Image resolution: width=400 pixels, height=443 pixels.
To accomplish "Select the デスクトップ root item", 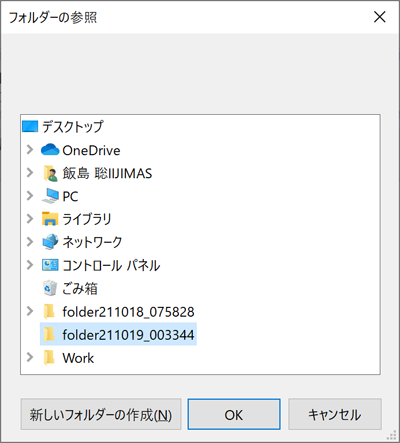I will point(73,127).
